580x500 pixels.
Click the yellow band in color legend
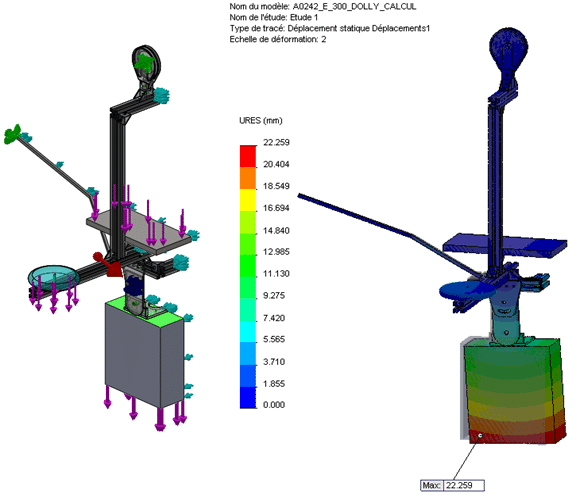click(x=248, y=200)
